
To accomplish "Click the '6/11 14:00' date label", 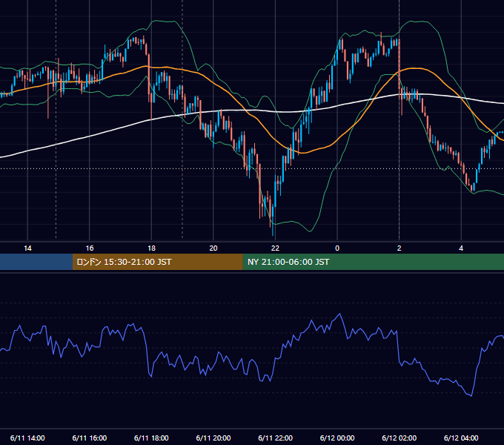I will pyautogui.click(x=27, y=438).
